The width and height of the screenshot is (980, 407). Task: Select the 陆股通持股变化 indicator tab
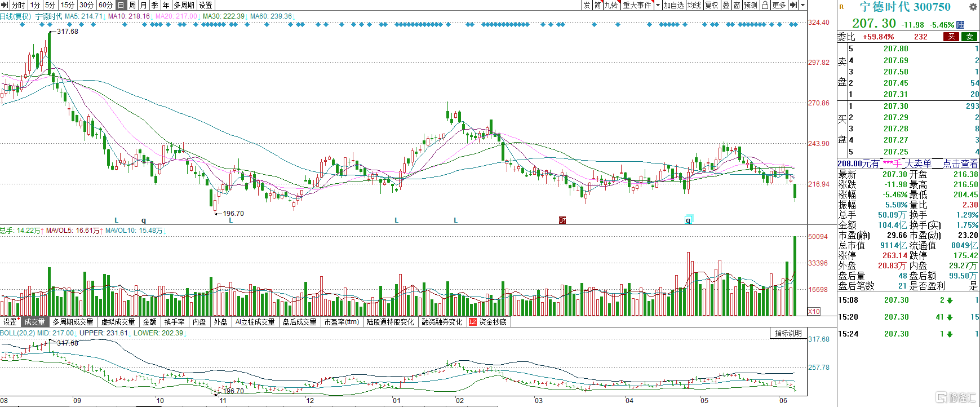[390, 322]
